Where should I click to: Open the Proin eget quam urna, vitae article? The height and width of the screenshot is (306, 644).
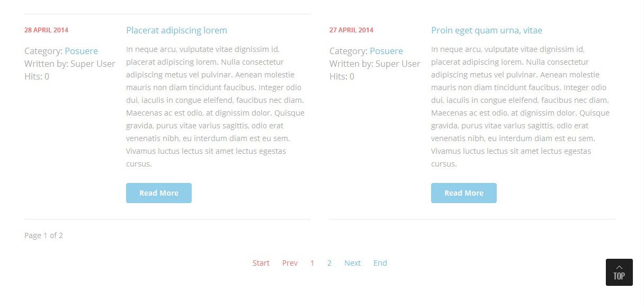pos(486,30)
